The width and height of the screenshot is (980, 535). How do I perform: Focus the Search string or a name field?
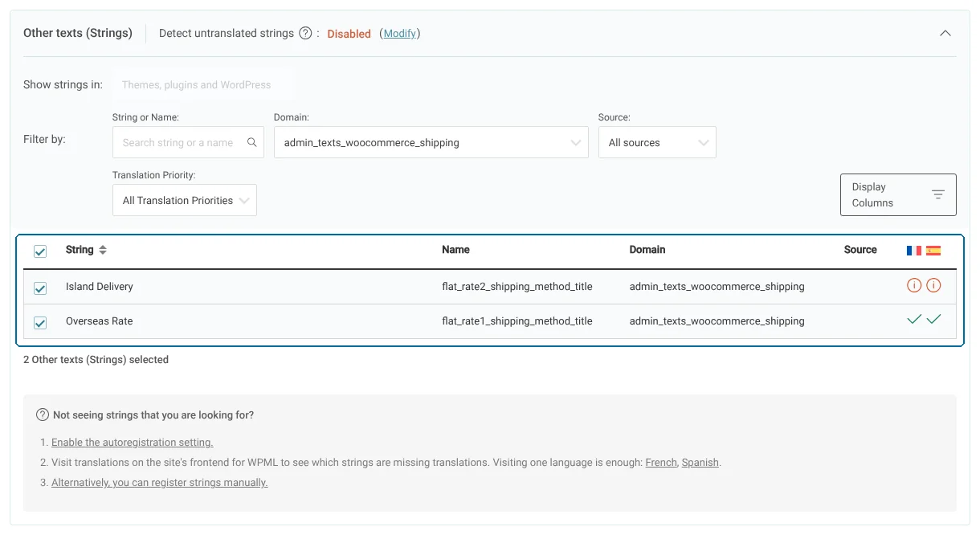coord(188,142)
